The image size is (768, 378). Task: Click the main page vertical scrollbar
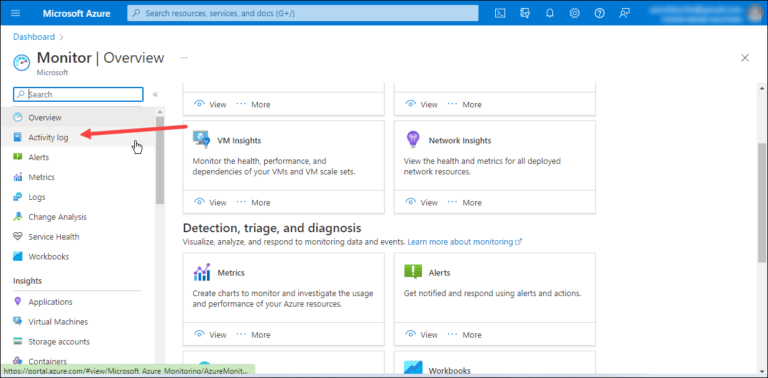point(762,203)
